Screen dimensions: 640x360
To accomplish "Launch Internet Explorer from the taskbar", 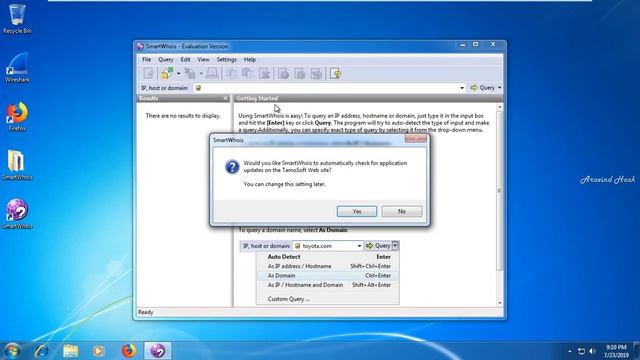I will click(42, 351).
